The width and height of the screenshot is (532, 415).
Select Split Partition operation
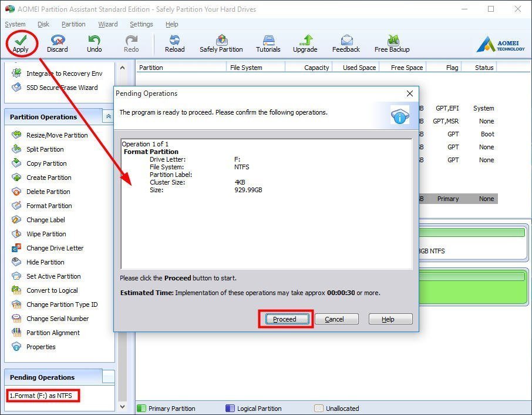click(x=38, y=149)
